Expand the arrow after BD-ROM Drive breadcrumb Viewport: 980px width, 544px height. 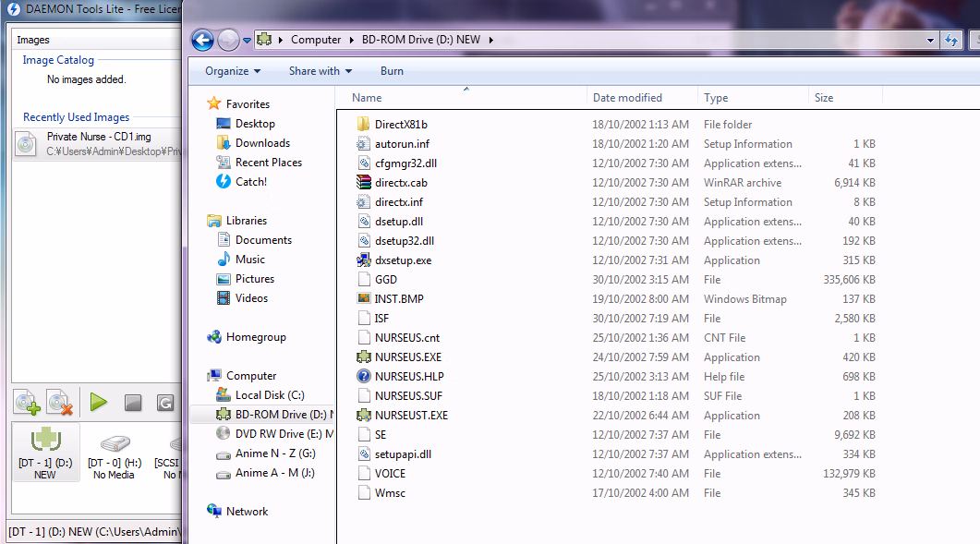tap(491, 40)
